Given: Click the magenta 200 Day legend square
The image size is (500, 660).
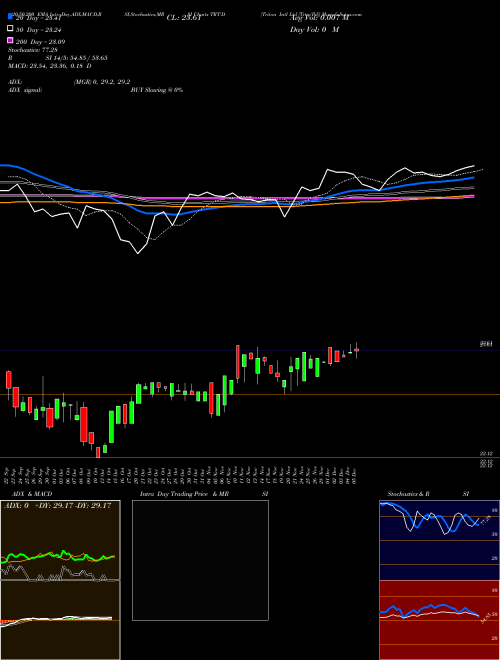Looking at the screenshot, I should click(11, 40).
